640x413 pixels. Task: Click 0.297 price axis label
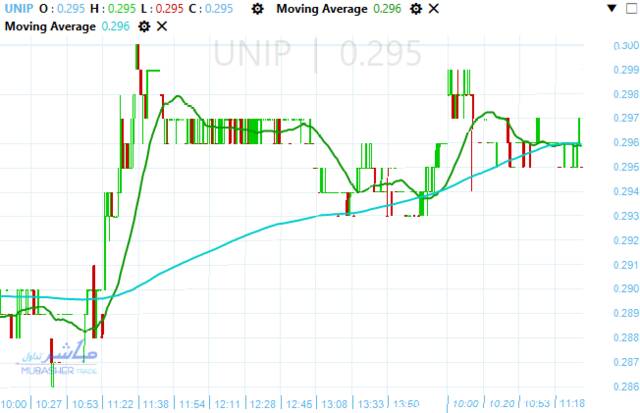626,118
